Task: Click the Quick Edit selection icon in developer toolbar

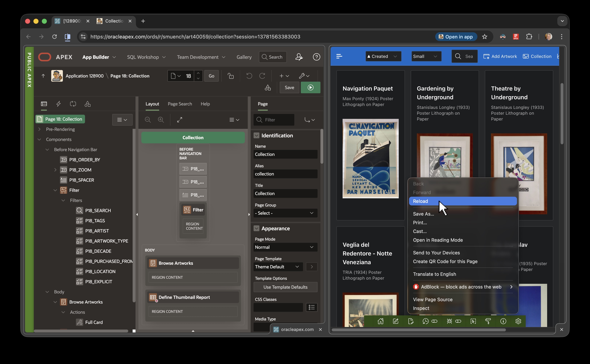Action: (473, 321)
